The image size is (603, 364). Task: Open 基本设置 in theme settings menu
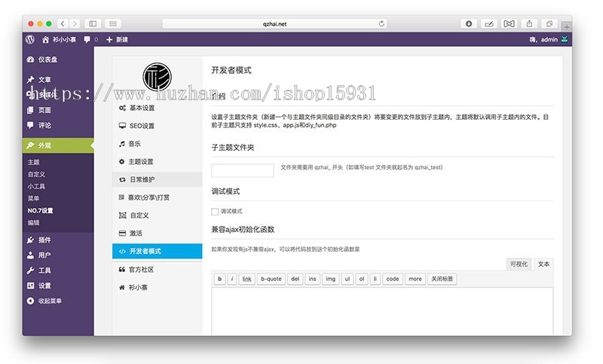click(142, 109)
